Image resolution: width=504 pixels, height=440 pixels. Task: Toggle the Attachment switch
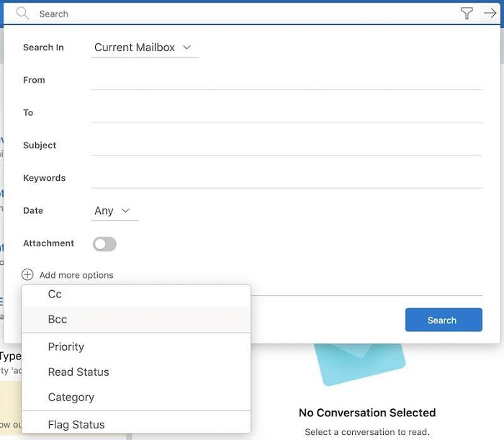[x=104, y=244]
